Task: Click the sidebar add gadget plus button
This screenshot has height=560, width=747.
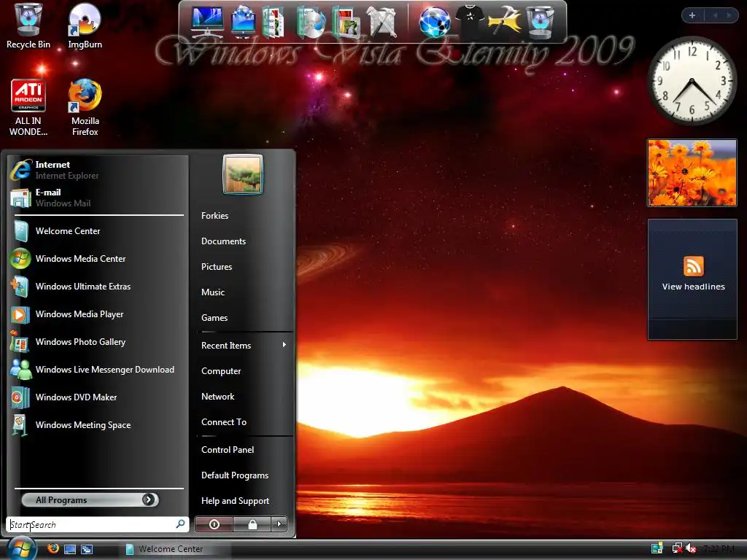Action: tap(692, 15)
